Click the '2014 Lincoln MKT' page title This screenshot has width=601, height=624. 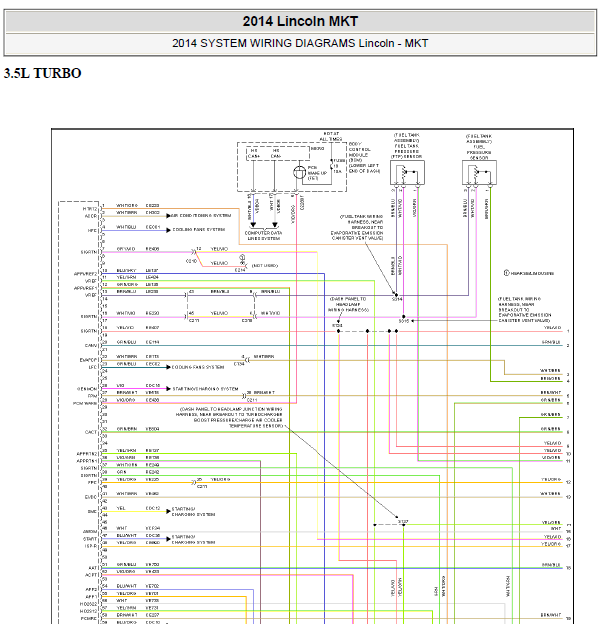click(300, 21)
